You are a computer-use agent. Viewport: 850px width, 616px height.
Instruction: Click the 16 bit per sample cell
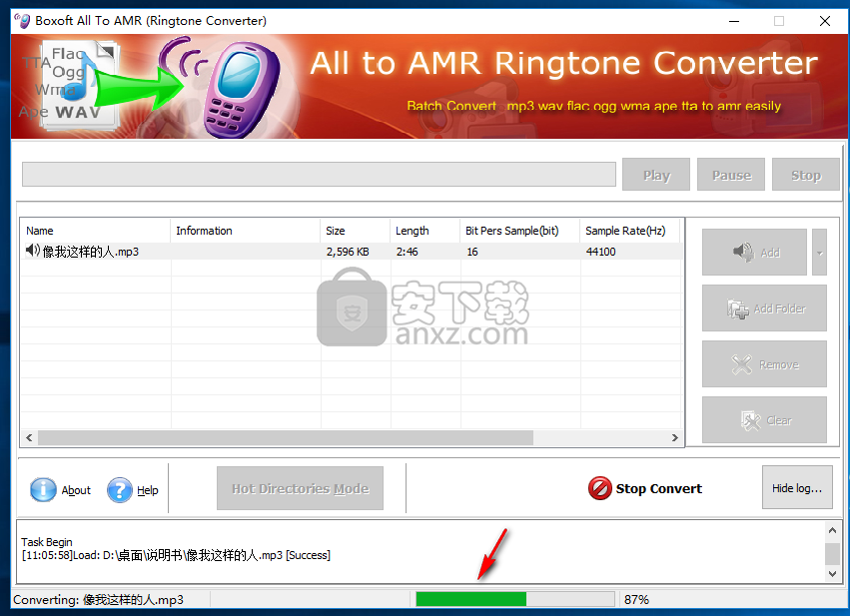click(x=472, y=252)
